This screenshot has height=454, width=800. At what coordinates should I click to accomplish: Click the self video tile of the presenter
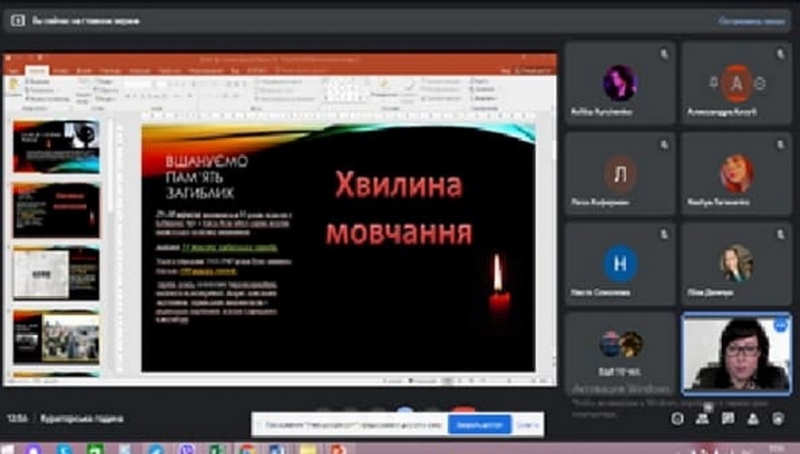(736, 355)
